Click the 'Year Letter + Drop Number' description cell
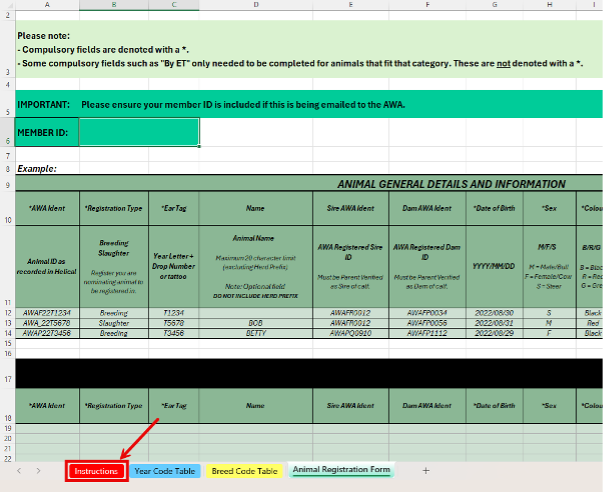Screen dimensions: 604x492 [x=174, y=266]
